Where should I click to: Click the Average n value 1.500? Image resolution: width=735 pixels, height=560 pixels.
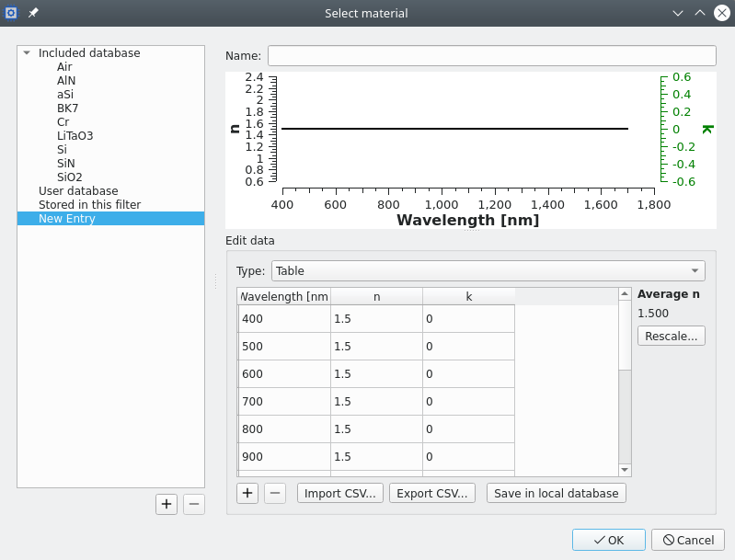tap(653, 313)
